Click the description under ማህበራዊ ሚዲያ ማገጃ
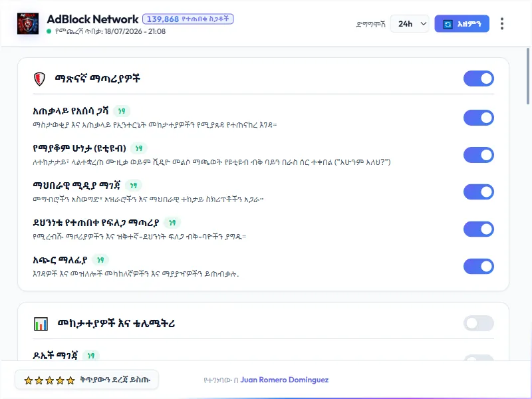This screenshot has width=532, height=399. click(x=148, y=199)
